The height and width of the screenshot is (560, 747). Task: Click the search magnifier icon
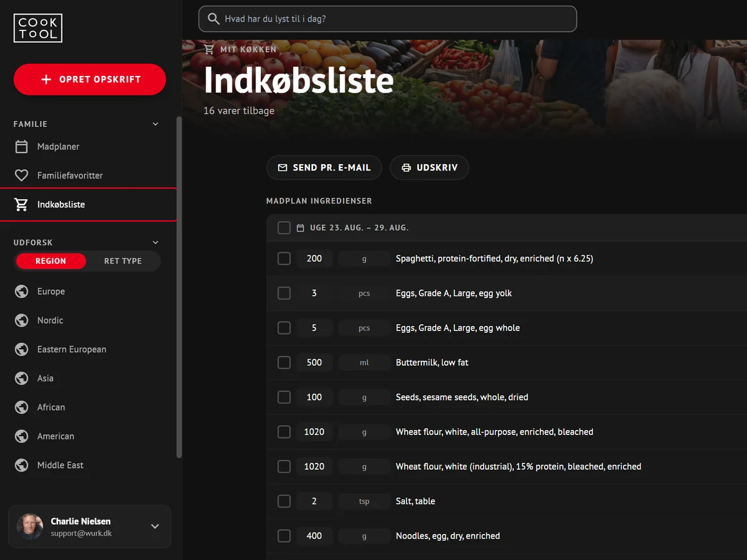[214, 19]
